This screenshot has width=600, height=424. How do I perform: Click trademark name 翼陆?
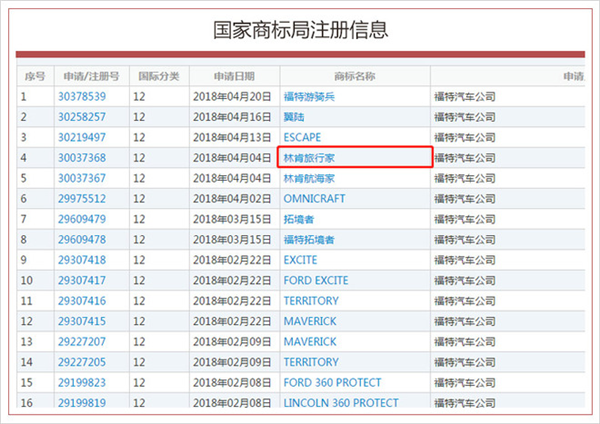(x=294, y=117)
